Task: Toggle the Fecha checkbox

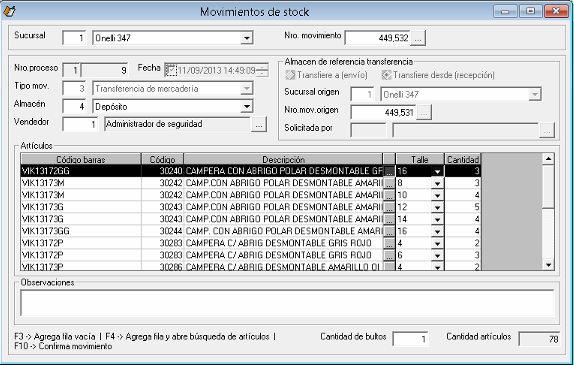Action: tap(171, 70)
